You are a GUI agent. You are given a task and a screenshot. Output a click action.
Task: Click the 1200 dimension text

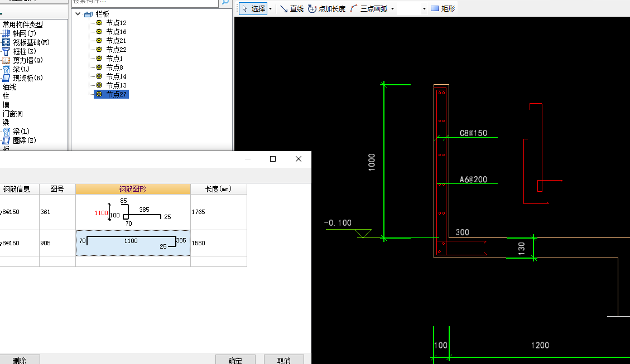[540, 345]
